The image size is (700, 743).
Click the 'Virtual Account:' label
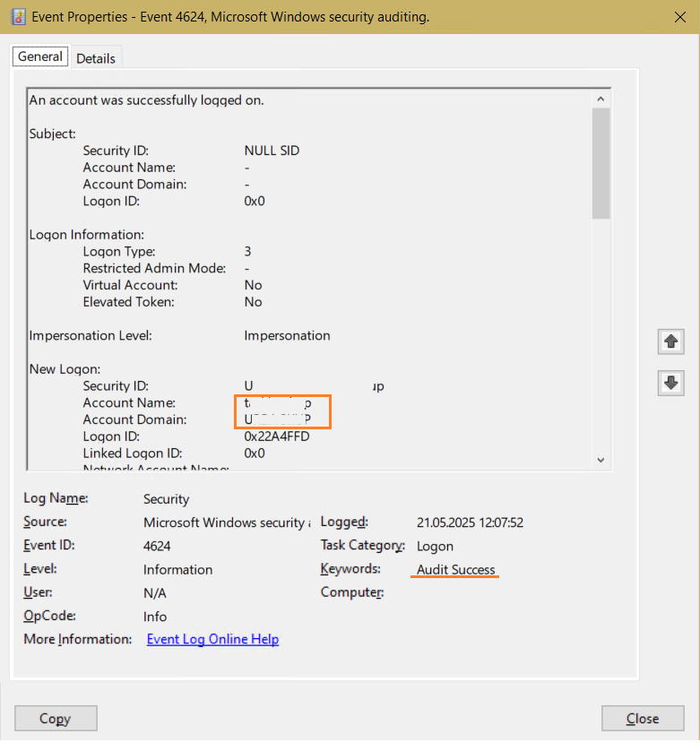[x=130, y=285]
